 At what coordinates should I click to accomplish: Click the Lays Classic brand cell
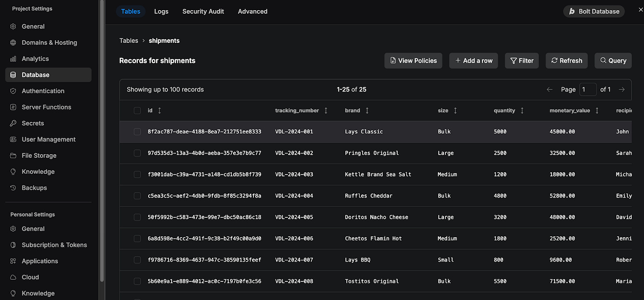coord(364,132)
